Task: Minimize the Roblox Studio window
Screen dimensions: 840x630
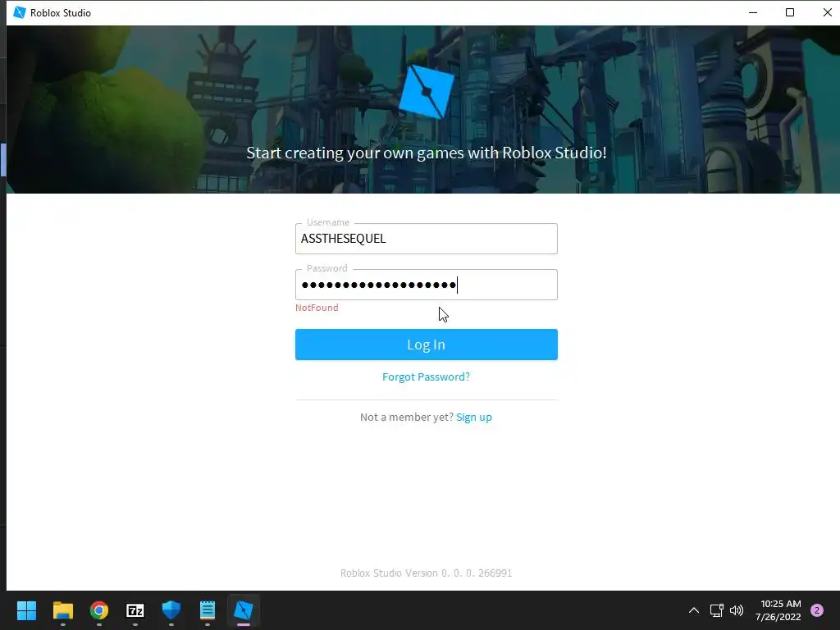Action: click(753, 12)
